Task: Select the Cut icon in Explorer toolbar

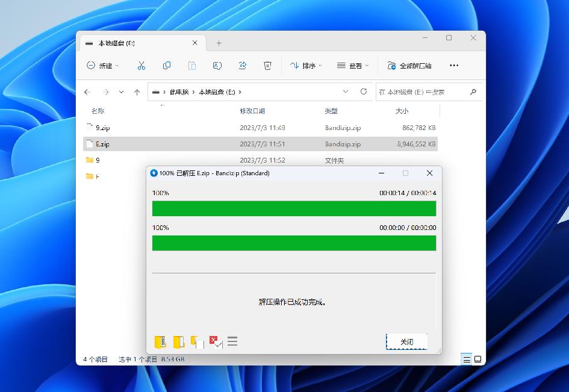Action: pos(141,66)
